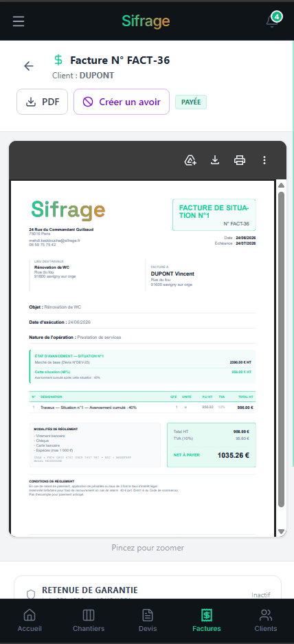Open the PDF viewer three-dot menu
Screen dimensions: 294x644
pyautogui.click(x=264, y=160)
